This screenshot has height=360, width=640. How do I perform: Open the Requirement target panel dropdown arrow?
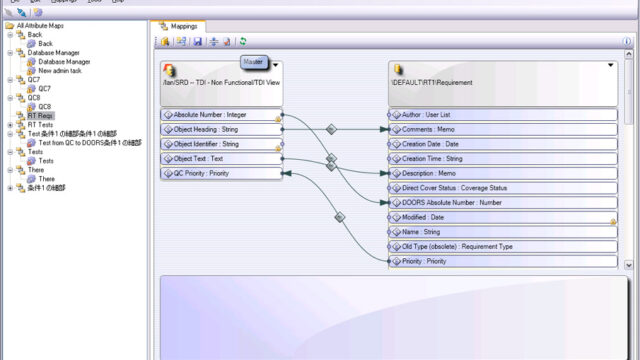click(611, 65)
